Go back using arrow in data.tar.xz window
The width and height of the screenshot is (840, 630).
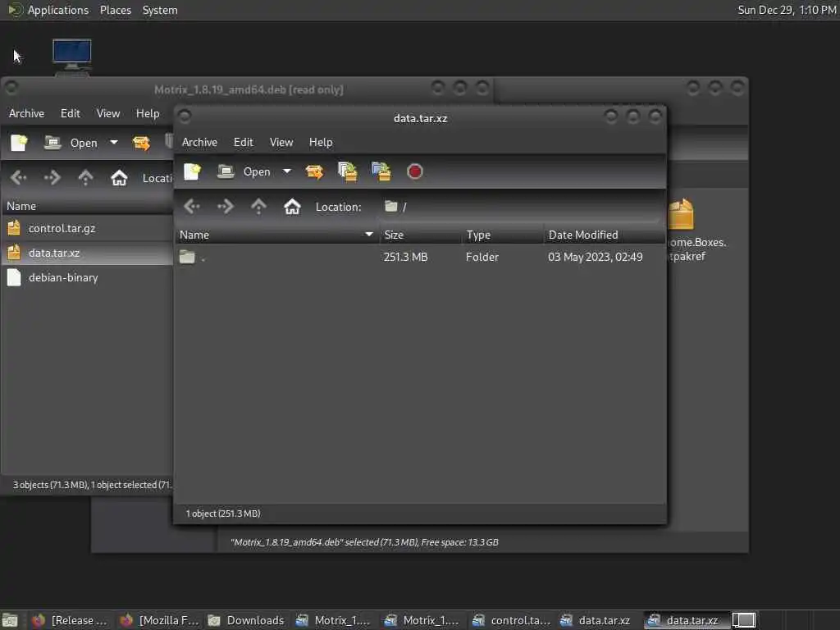click(192, 206)
